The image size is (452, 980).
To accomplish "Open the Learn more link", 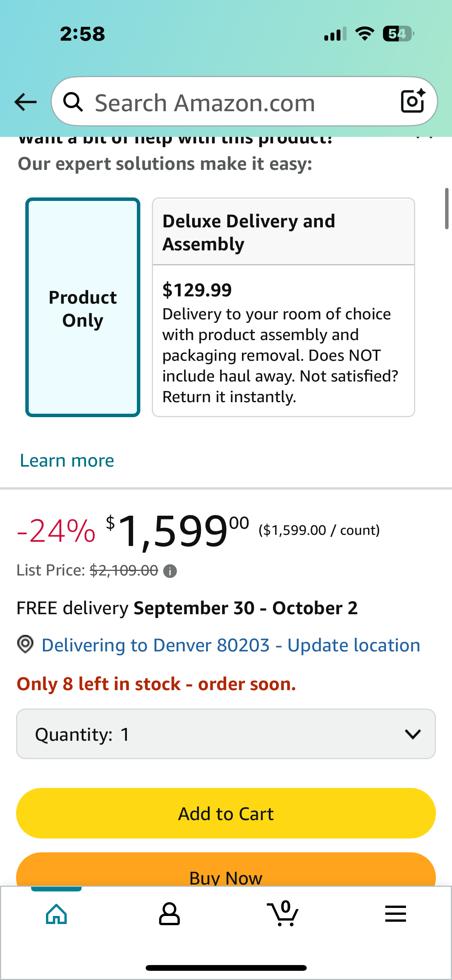I will [x=67, y=460].
